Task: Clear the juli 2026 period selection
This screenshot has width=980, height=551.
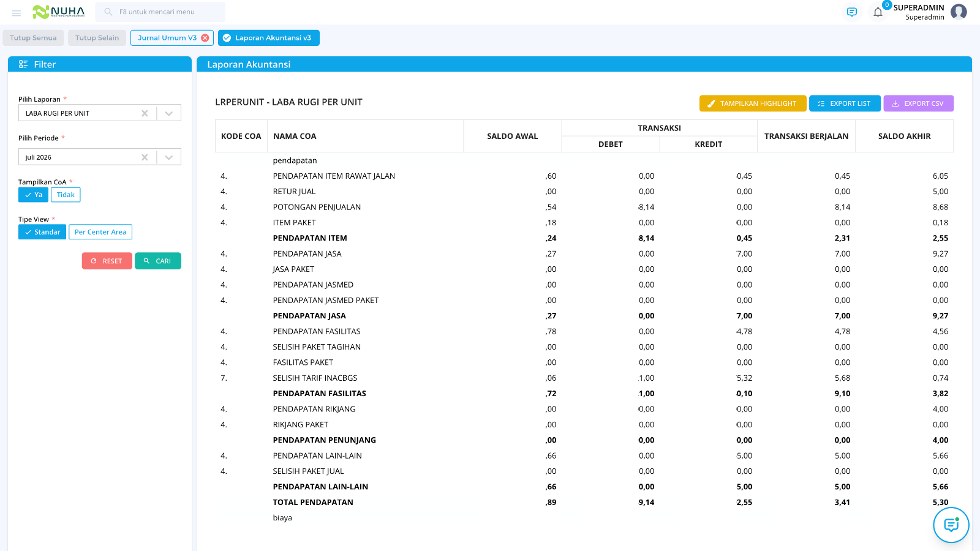Action: click(145, 157)
